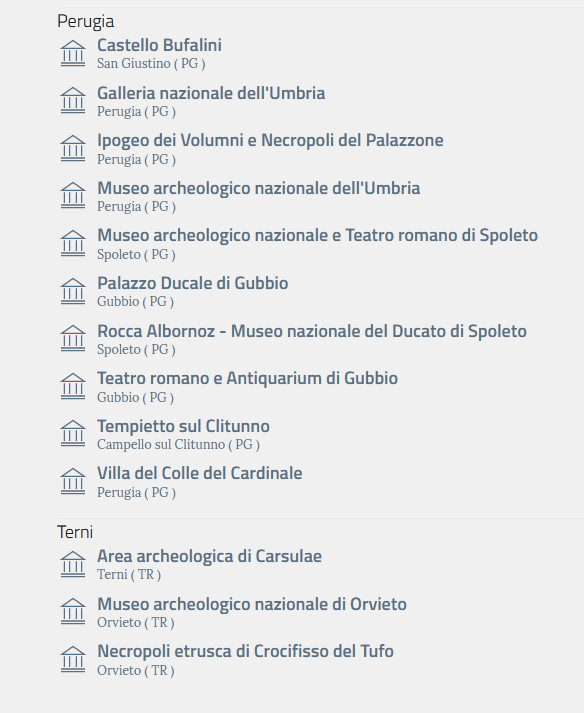The height and width of the screenshot is (713, 584).
Task: Click the museum icon beside Castello Bufalini
Action: pos(73,54)
